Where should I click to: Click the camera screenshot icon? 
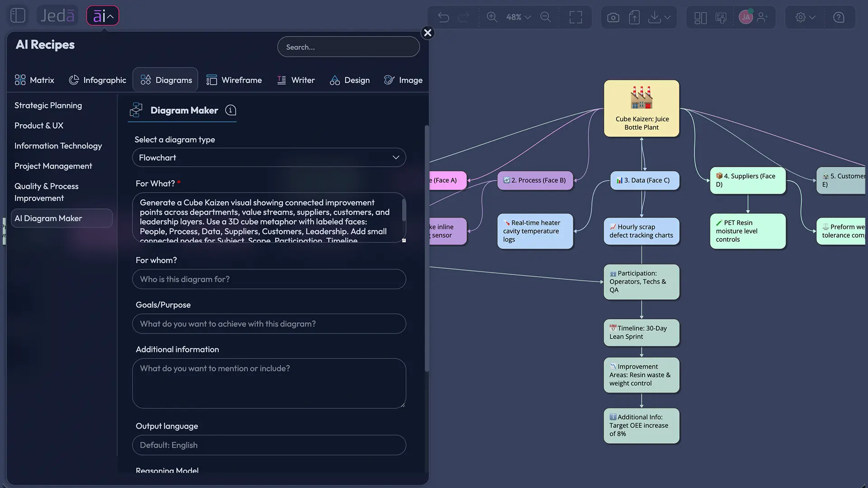[613, 17]
